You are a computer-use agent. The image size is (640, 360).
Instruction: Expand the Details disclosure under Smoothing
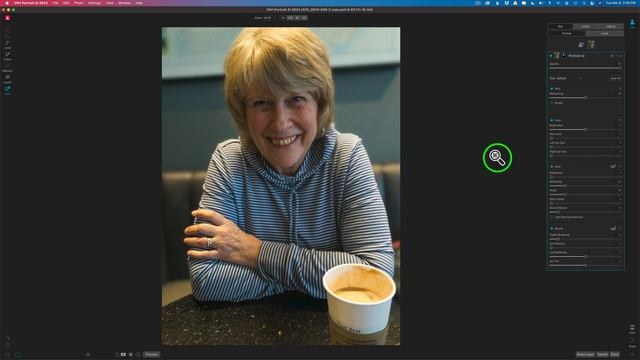pos(552,103)
